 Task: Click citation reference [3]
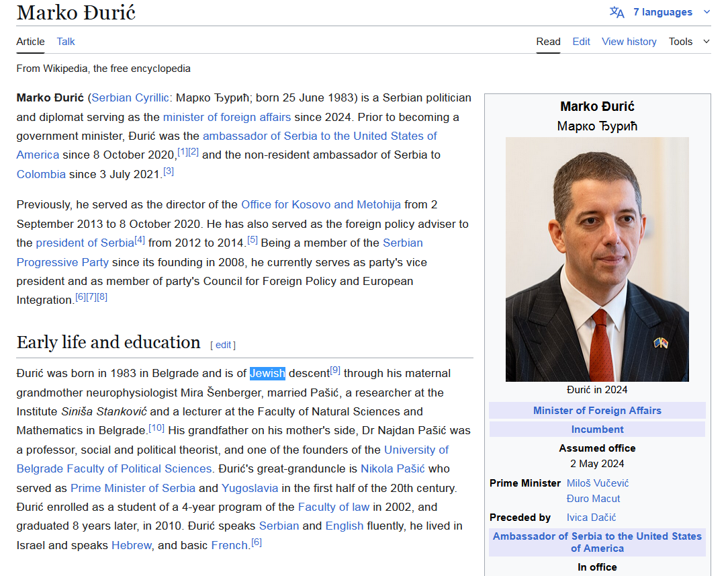(x=169, y=171)
